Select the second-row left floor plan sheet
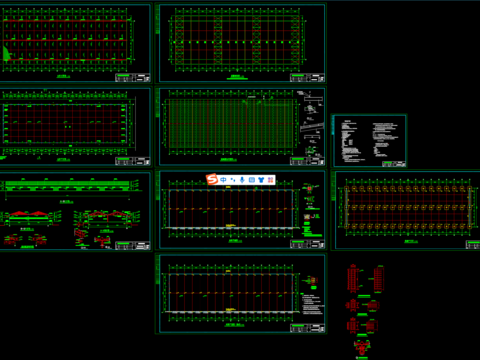This screenshot has height=360, width=480. coord(75,127)
